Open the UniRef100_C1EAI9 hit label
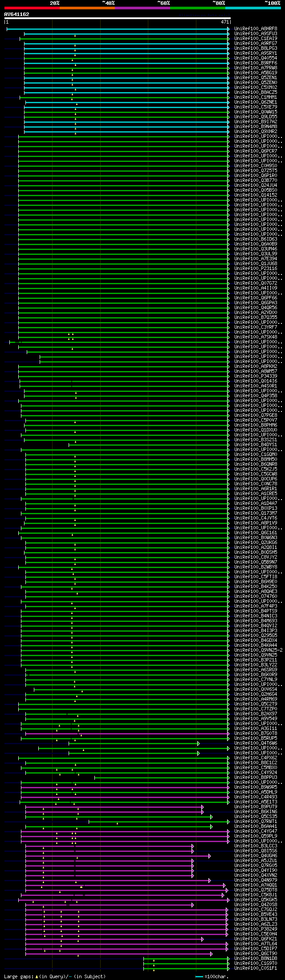This screenshot has width=285, height=980. [x=256, y=39]
